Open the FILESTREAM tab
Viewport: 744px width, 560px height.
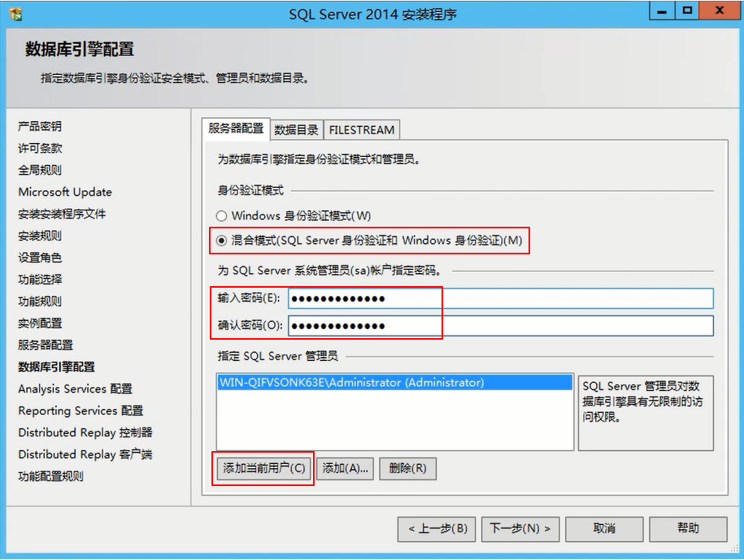[x=362, y=130]
